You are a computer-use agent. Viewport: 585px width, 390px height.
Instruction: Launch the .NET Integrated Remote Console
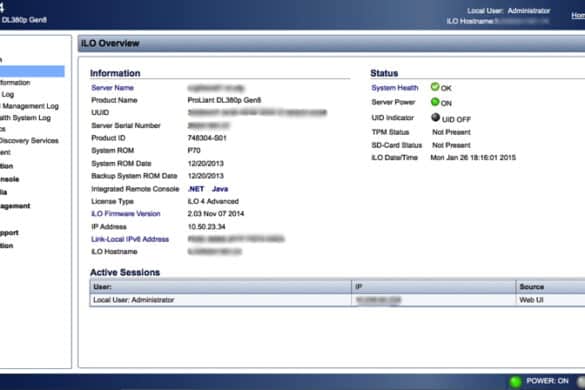coord(196,189)
